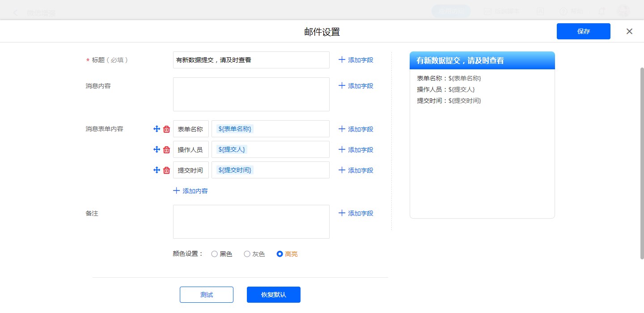Click 添加字段 next to the 标题 field
644x313 pixels.
[356, 60]
